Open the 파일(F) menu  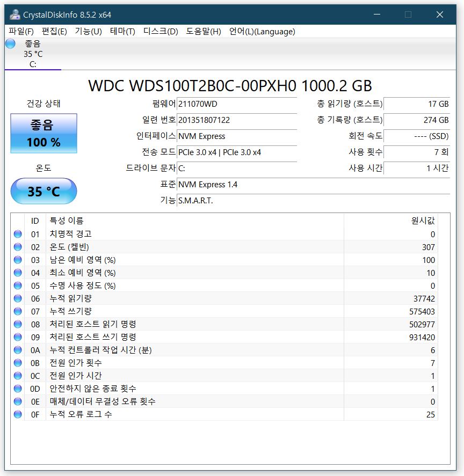click(21, 31)
